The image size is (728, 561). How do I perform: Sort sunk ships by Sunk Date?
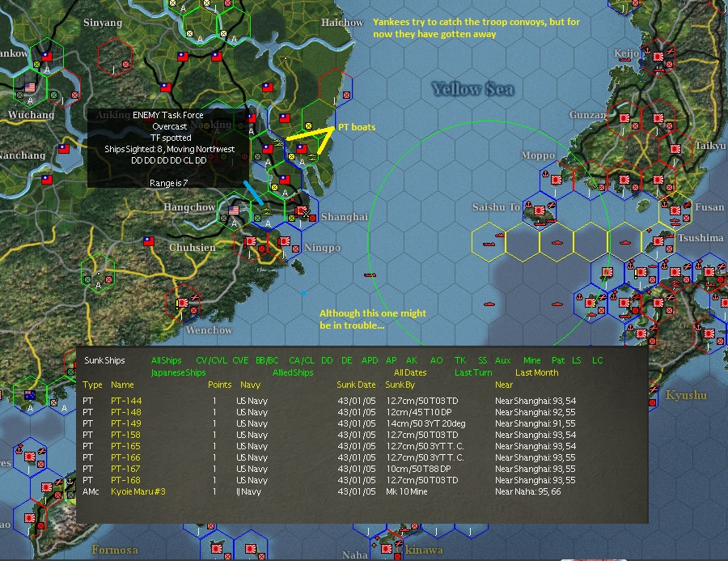(x=356, y=385)
